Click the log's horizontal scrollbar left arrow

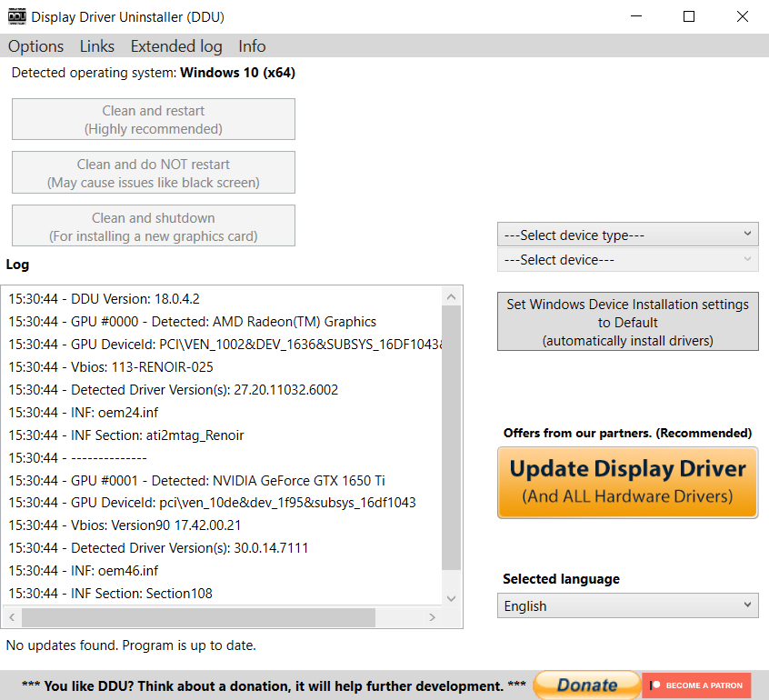click(x=14, y=618)
